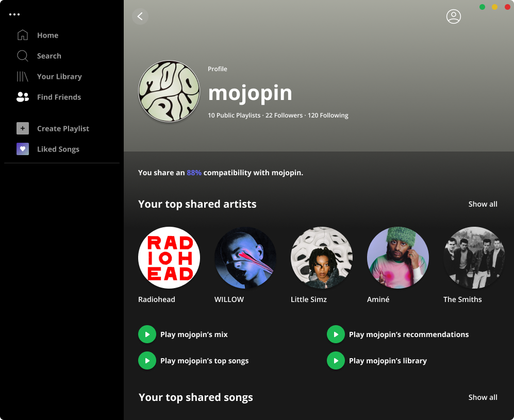Click the Radiohead name label
Screen dimensions: 514x420
tap(157, 299)
